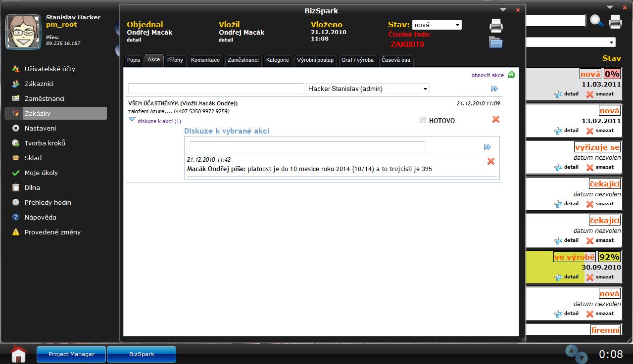Collapse the diskuze k akci (1) expander
Screen dimensions: 633x364
click(132, 120)
